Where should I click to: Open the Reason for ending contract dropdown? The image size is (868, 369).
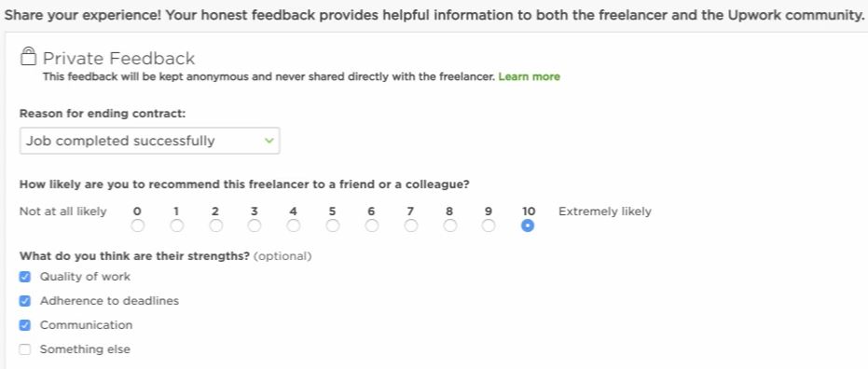[149, 141]
